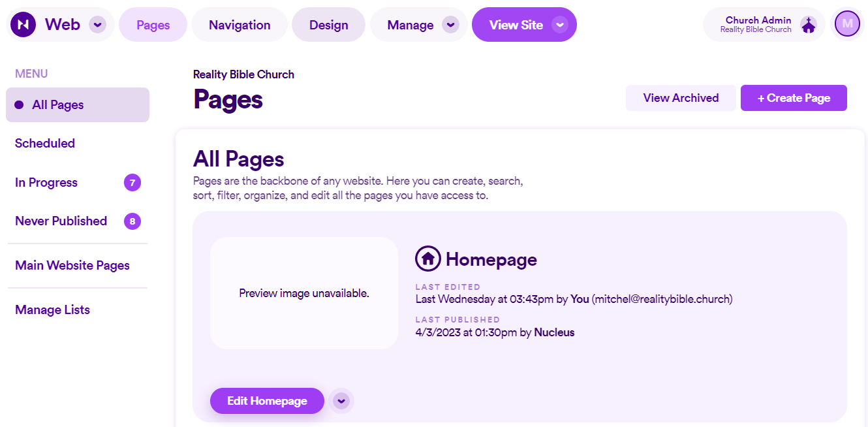Open the Manage dropdown arrow
868x427 pixels.
[450, 25]
